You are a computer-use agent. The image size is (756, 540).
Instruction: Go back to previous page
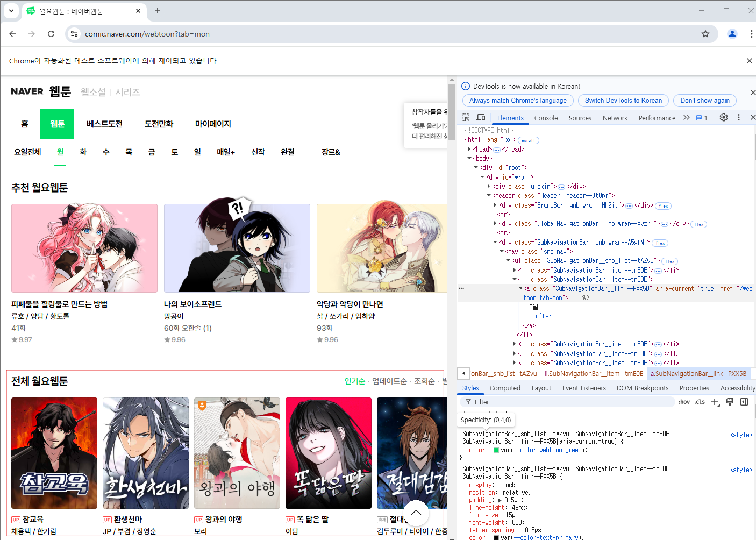(x=12, y=34)
